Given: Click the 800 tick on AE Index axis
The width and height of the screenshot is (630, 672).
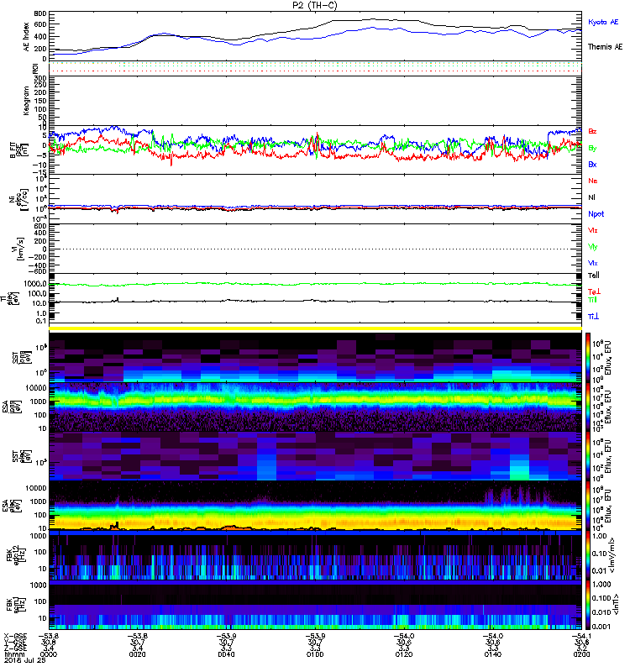Looking at the screenshot, I should [x=40, y=13].
